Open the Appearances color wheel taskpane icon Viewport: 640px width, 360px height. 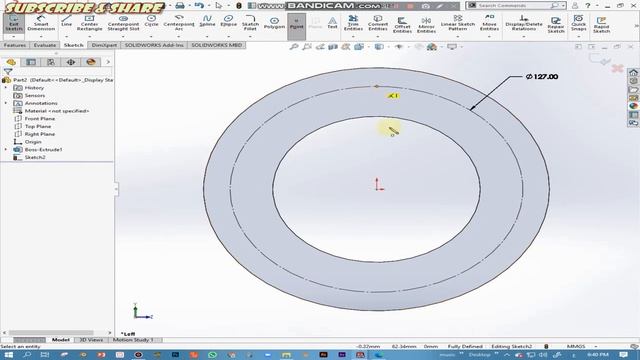633,106
